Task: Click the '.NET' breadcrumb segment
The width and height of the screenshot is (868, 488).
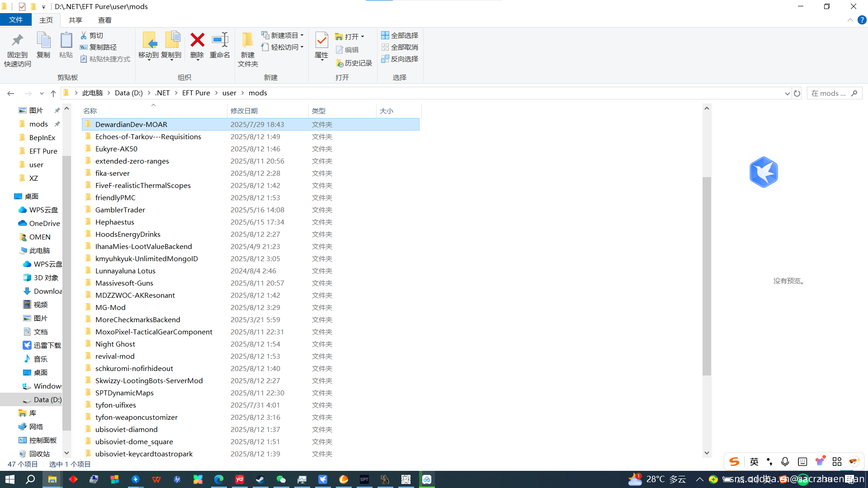Action: coord(162,93)
